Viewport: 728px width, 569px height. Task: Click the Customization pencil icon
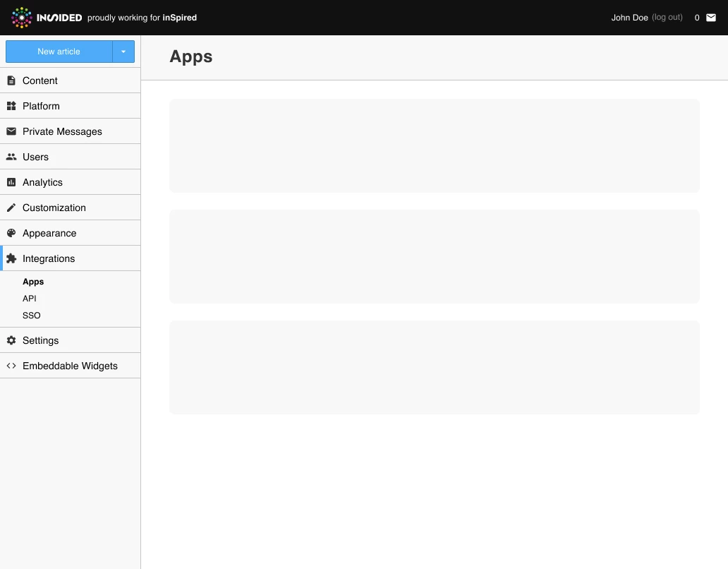coord(11,208)
